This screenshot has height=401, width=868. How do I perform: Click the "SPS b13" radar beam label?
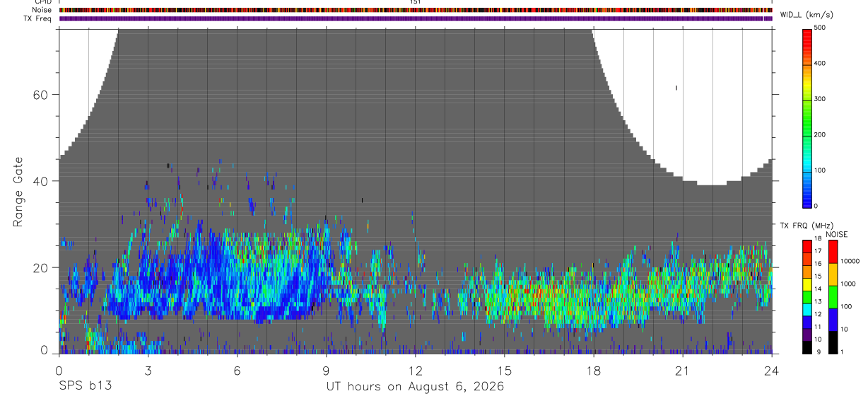click(85, 387)
